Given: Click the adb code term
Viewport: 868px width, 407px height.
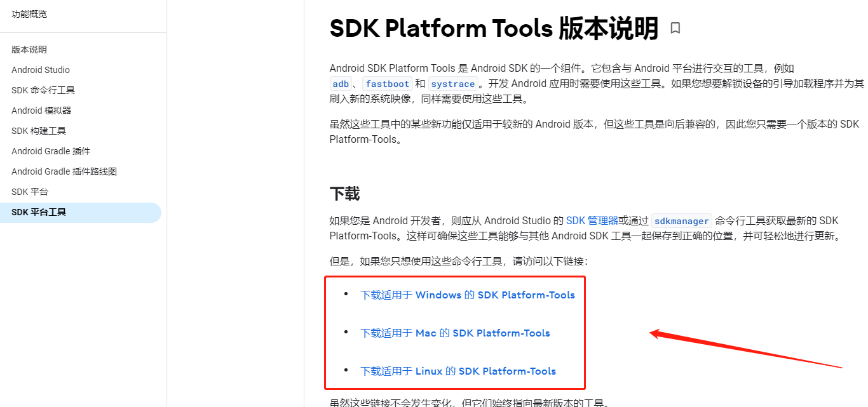Looking at the screenshot, I should [x=341, y=84].
